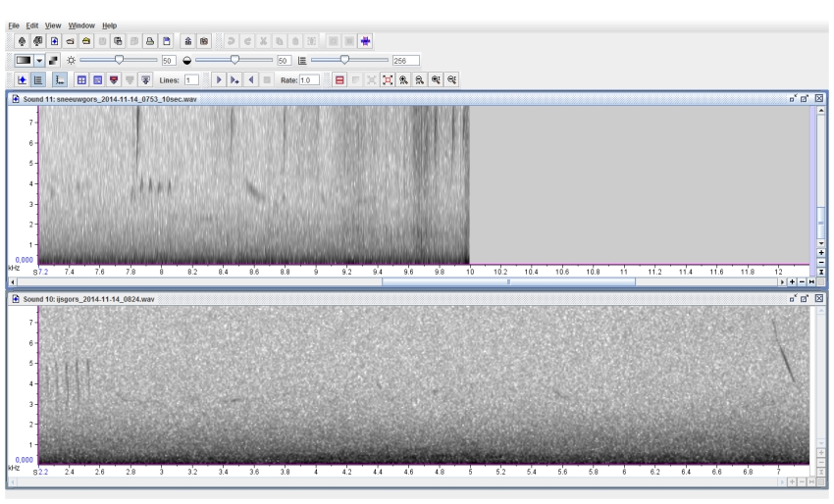Click the Lines input field

coord(193,78)
